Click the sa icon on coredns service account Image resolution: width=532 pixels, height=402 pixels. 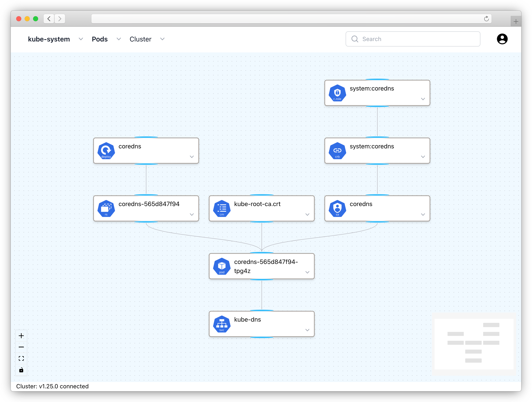337,208
